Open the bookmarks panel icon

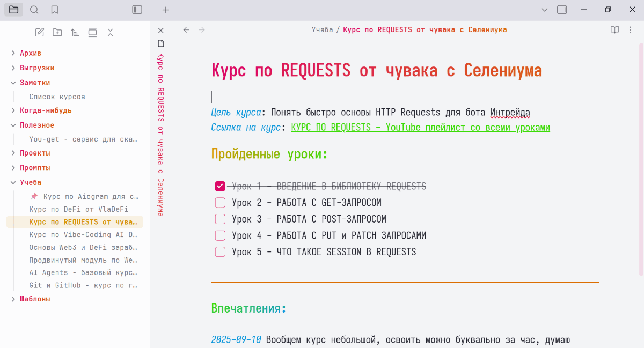(x=54, y=10)
